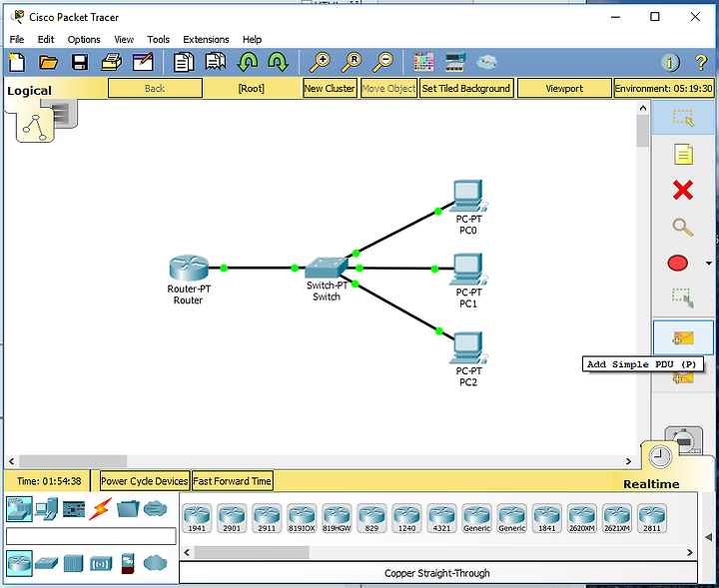Select Multiuser Connection cloud category
Viewport: 719px width, 588px height.
155,509
